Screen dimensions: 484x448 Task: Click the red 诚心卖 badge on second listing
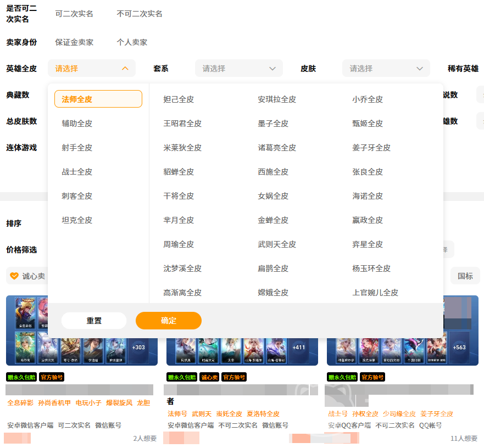tap(209, 377)
